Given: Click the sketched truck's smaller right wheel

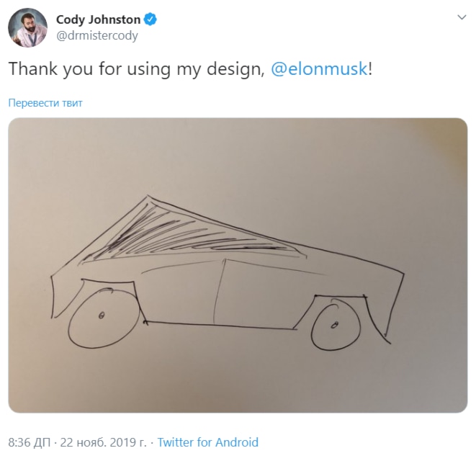Looking at the screenshot, I should (x=336, y=326).
